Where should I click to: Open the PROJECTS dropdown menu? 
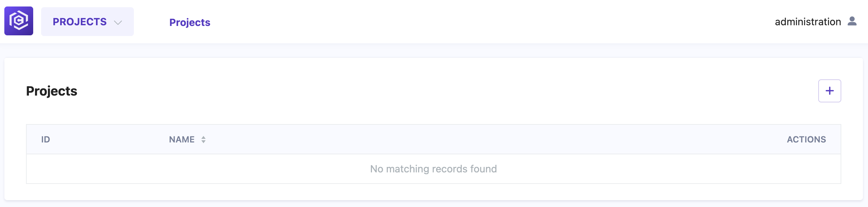[x=87, y=22]
